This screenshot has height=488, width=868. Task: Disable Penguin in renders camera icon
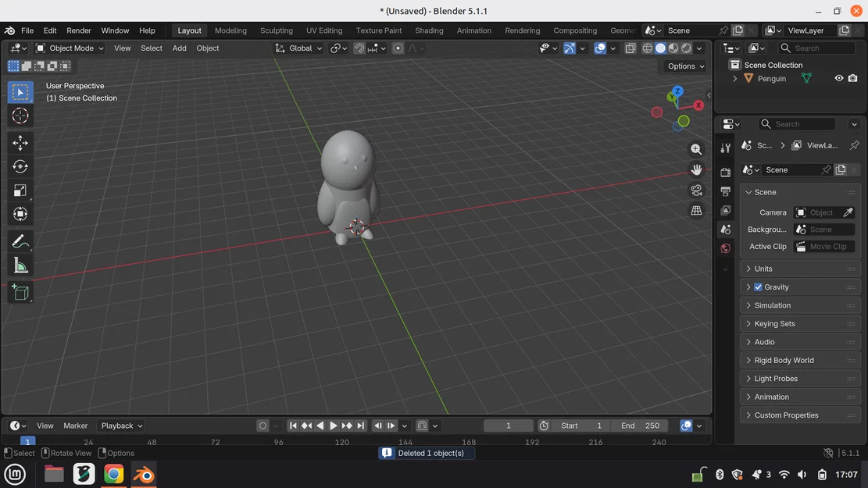click(852, 79)
